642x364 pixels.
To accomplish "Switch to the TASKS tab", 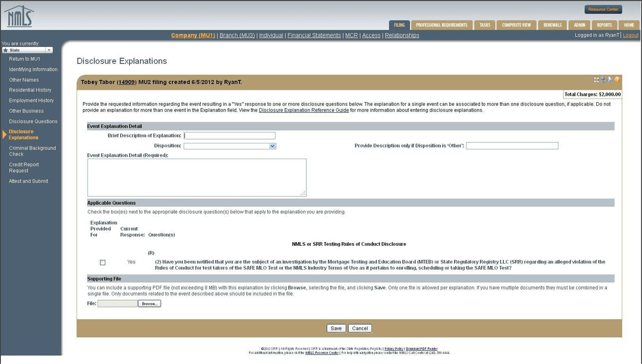I will pos(485,25).
